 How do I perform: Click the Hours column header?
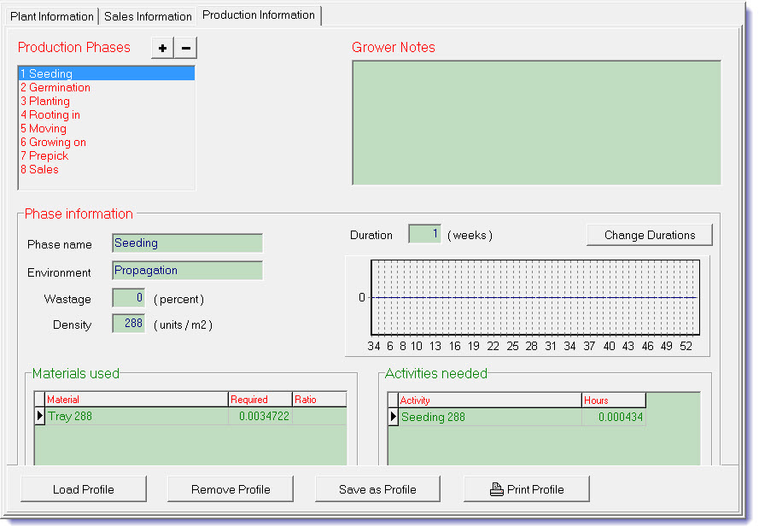tap(614, 400)
